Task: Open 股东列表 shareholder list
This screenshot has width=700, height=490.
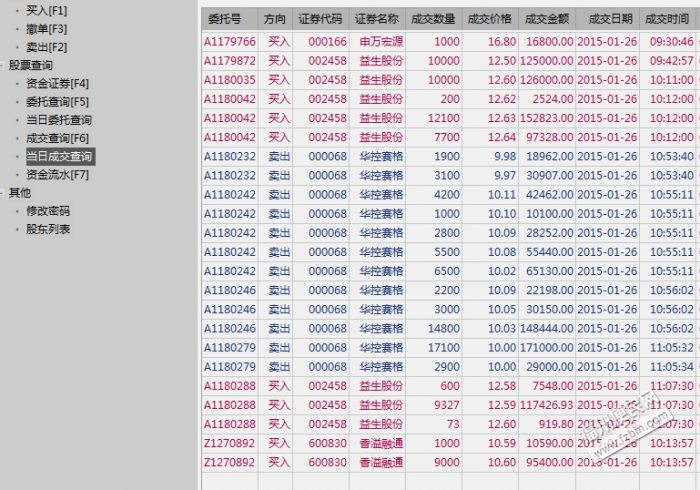Action: point(48,229)
